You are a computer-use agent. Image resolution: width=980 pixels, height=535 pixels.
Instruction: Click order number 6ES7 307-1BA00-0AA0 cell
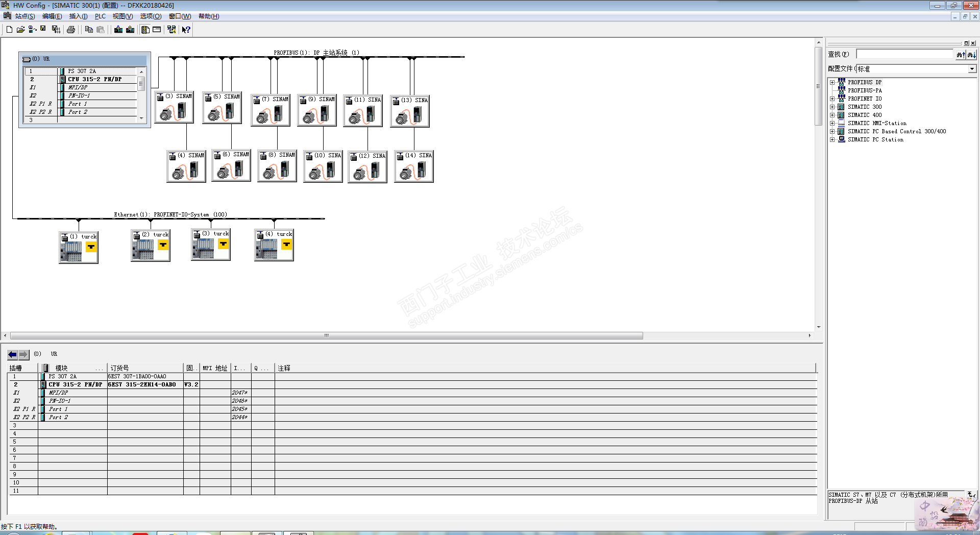[x=145, y=376]
